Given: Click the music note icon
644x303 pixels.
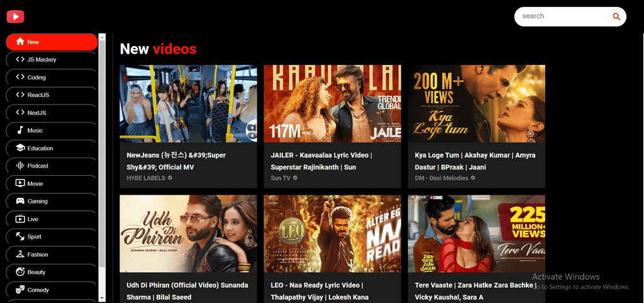Looking at the screenshot, I should [x=19, y=130].
